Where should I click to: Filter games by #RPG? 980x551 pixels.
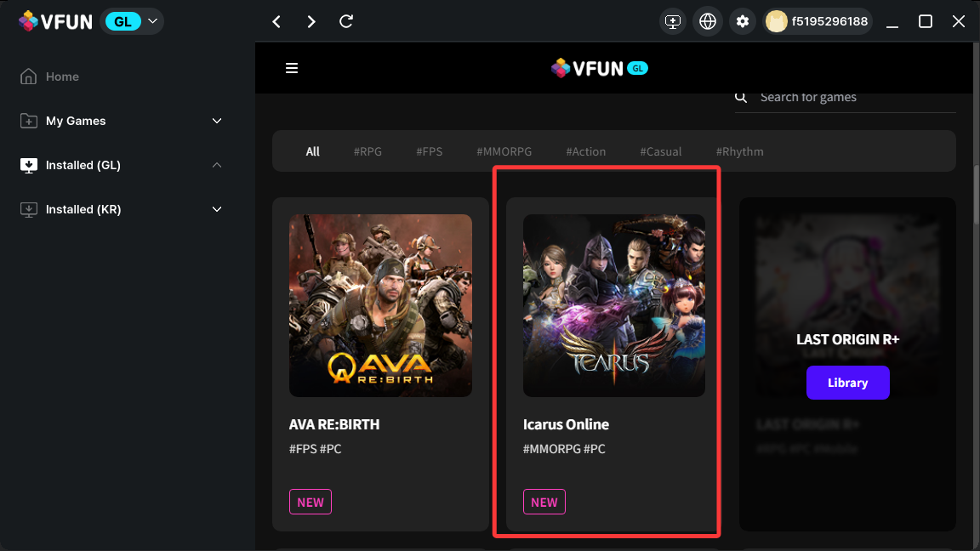(367, 151)
